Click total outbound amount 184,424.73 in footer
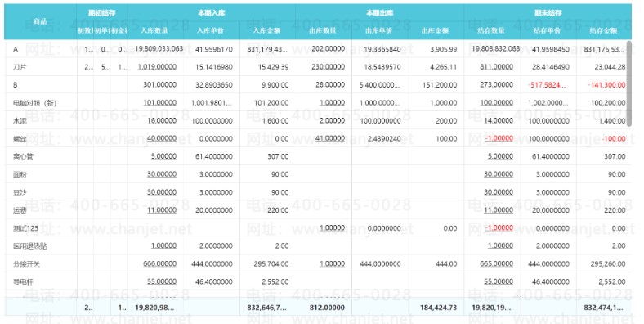This screenshot has width=644, height=324. pyautogui.click(x=439, y=308)
